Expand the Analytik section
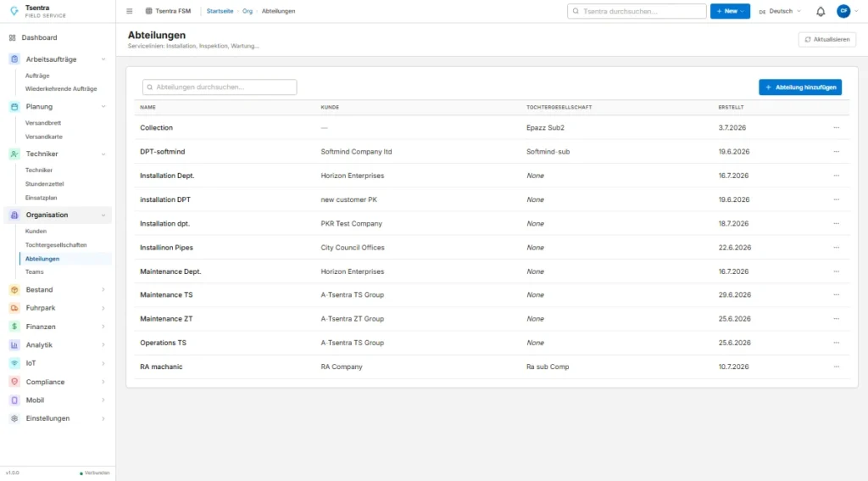 [x=103, y=345]
